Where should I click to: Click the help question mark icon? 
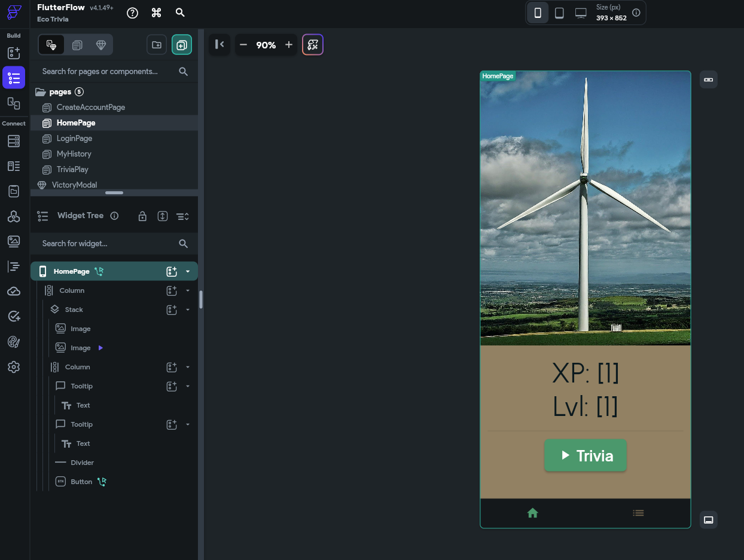click(x=133, y=13)
